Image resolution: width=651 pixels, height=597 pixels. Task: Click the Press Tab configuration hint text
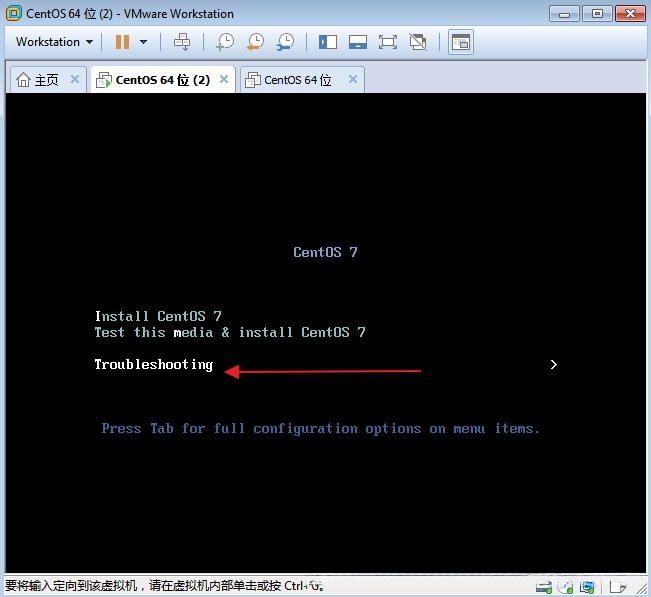coord(321,428)
